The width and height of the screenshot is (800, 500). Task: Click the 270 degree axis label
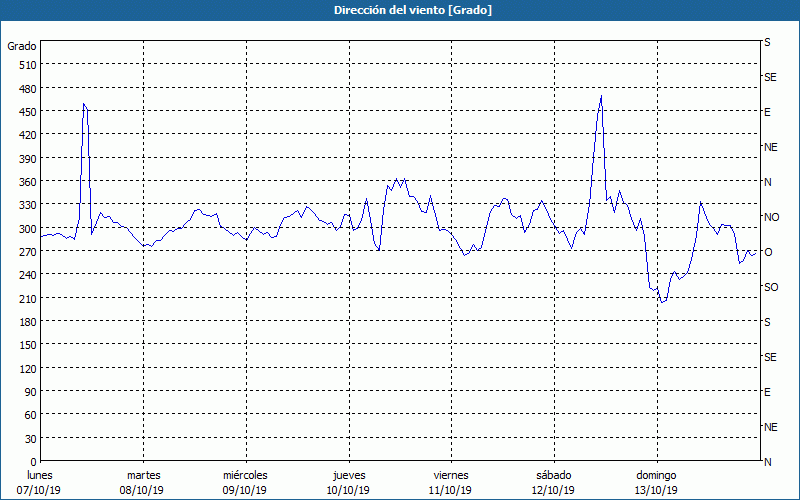[28, 252]
